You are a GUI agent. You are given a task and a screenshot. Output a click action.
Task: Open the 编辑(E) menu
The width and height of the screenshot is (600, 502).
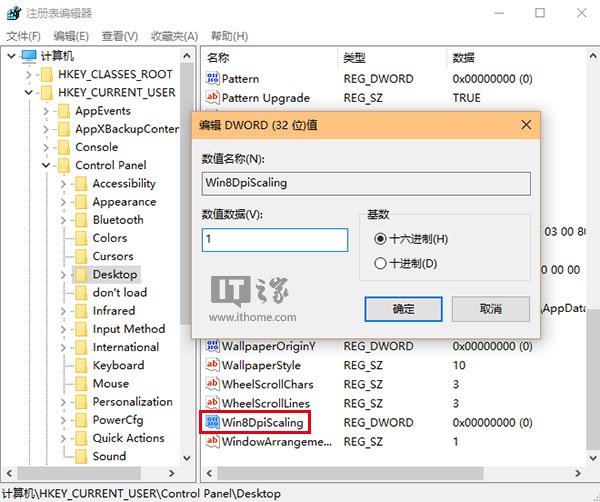71,36
